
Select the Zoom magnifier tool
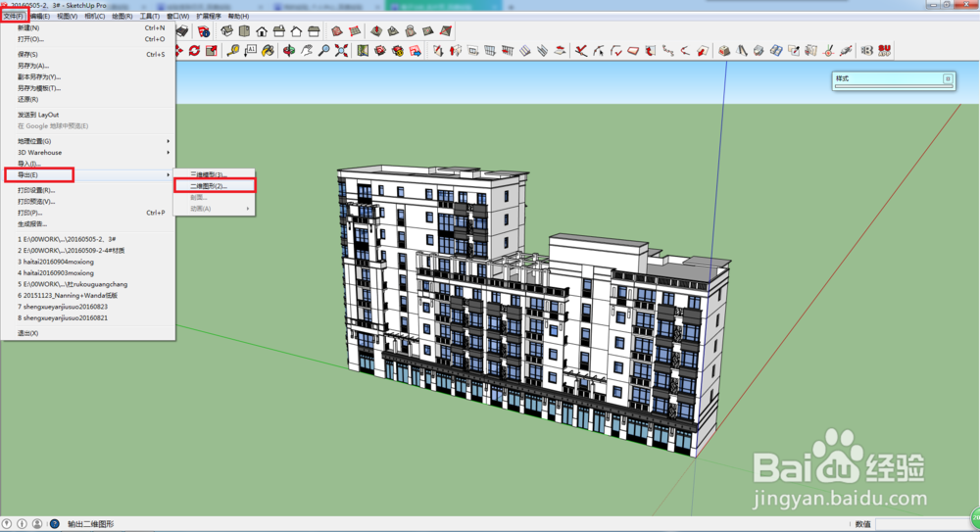[x=323, y=51]
